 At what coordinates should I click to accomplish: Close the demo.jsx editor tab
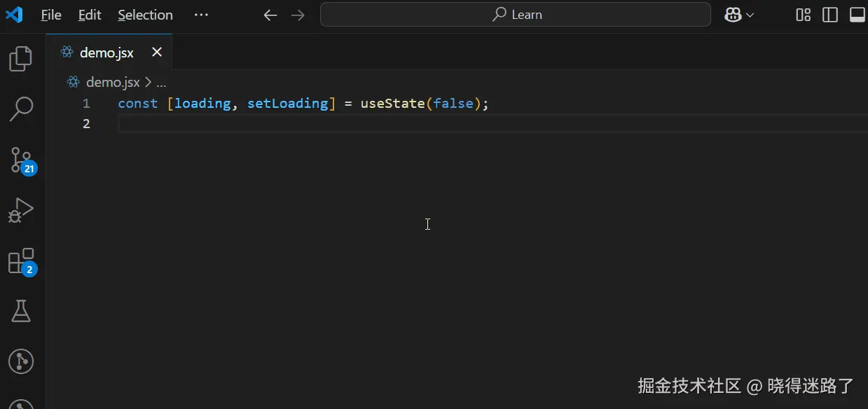point(157,52)
